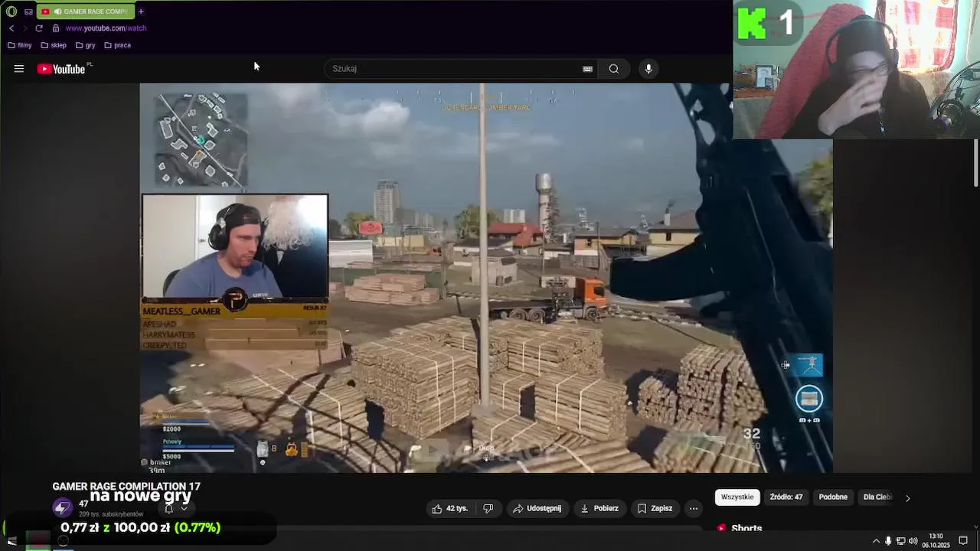
Task: Open channel 47's purple avatar
Action: [62, 507]
